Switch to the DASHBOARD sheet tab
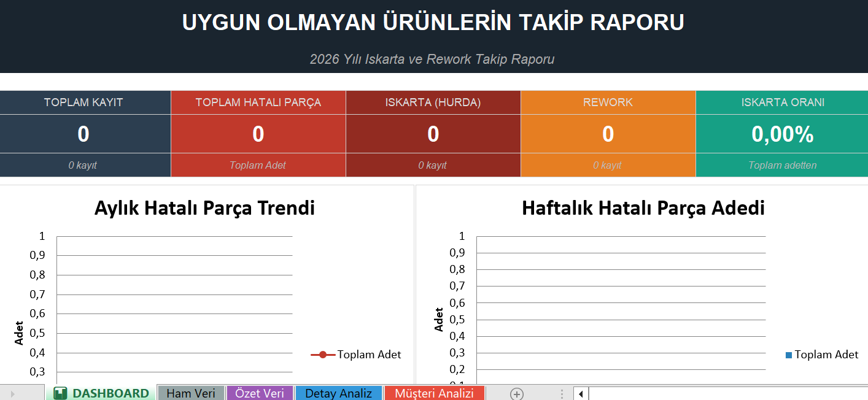Viewport: 868px width, 400px height. pos(101,393)
